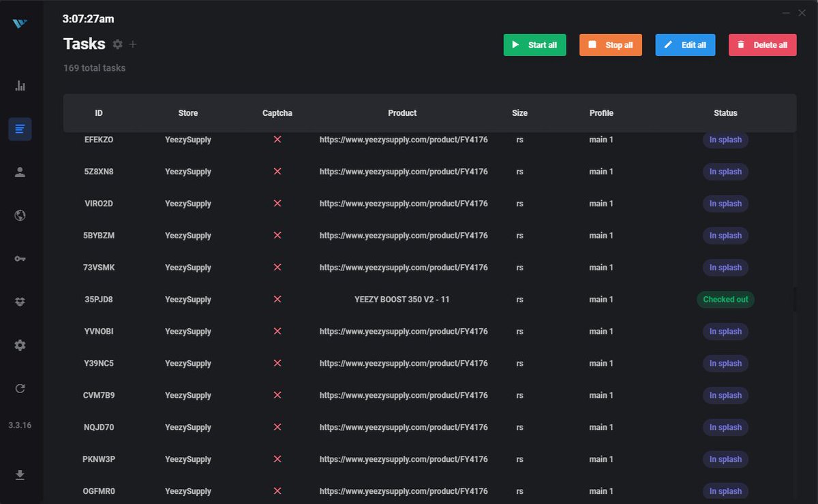Click captcha X icon for task PKNW3P
This screenshot has width=818, height=504.
[277, 459]
